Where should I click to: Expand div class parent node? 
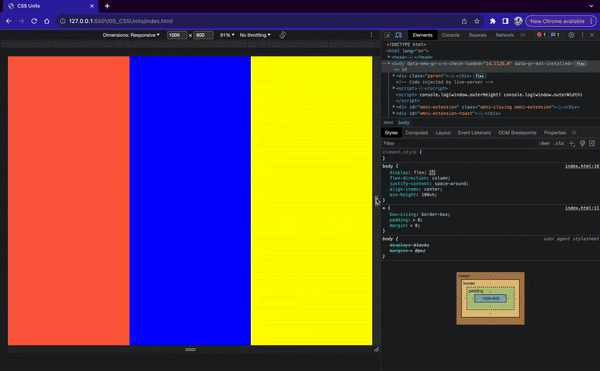[x=394, y=76]
